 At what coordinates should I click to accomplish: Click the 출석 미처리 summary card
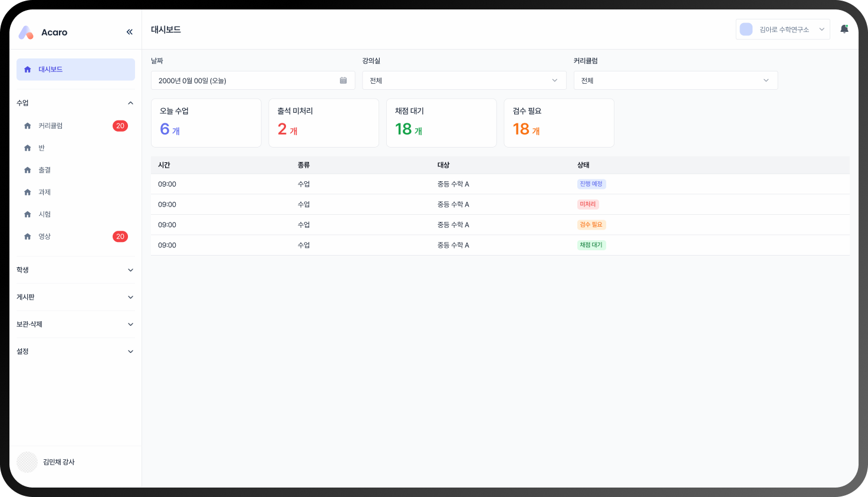click(x=324, y=123)
